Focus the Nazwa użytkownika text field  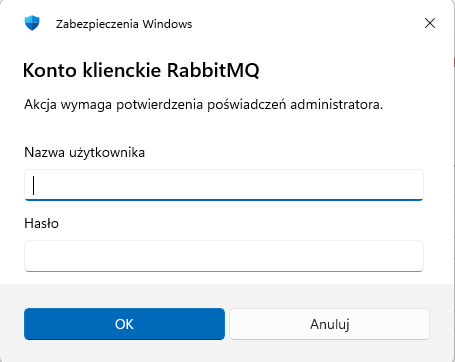coord(224,185)
